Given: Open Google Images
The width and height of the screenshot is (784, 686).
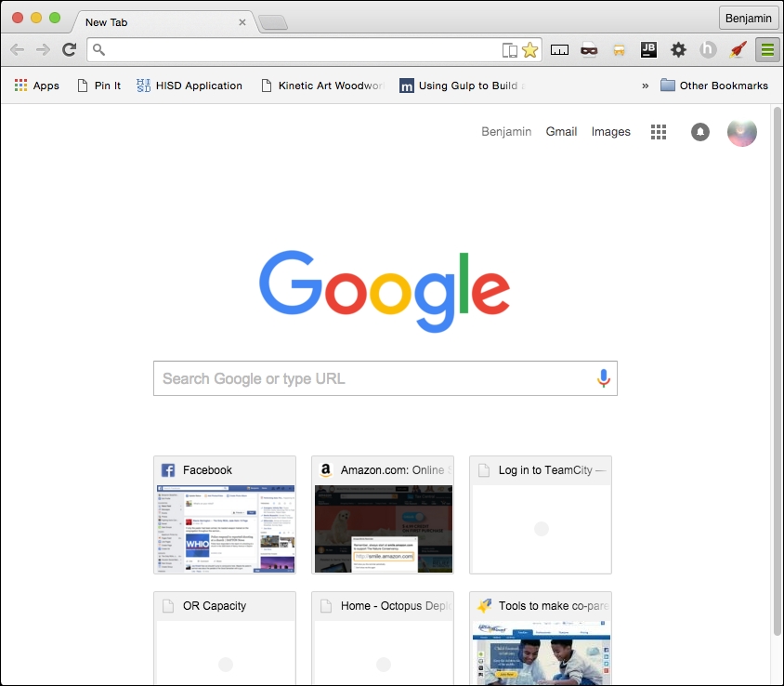Looking at the screenshot, I should [610, 131].
